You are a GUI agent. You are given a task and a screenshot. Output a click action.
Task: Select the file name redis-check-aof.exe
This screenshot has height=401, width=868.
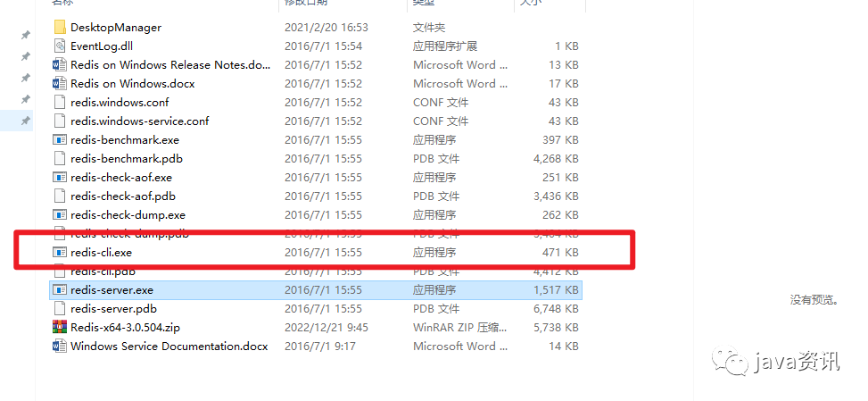point(121,177)
